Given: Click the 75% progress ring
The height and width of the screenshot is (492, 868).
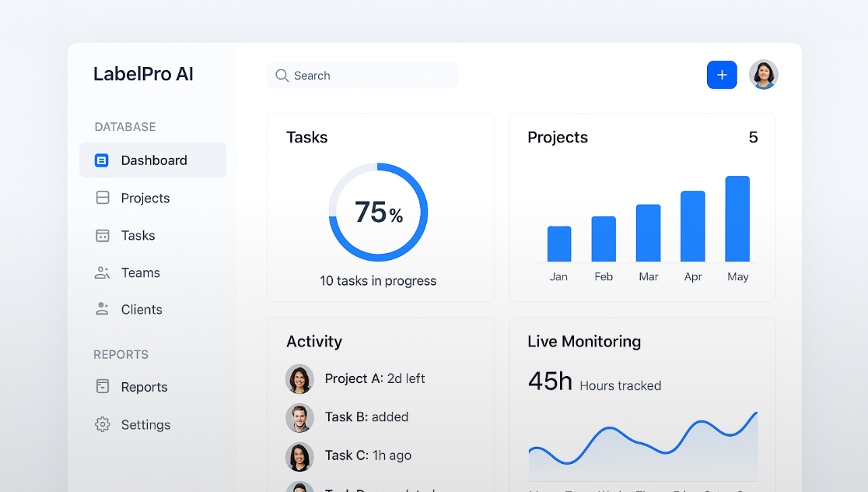Looking at the screenshot, I should (378, 213).
